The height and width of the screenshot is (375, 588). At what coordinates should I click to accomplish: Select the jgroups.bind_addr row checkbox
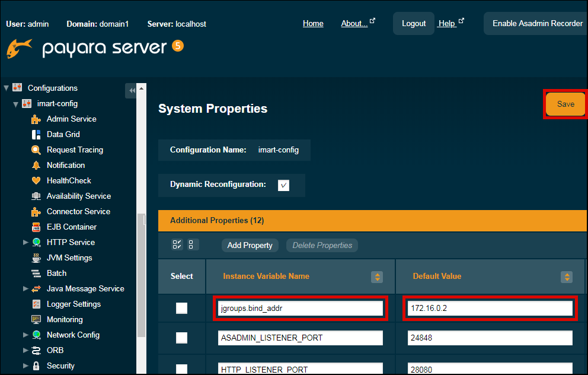click(x=181, y=308)
